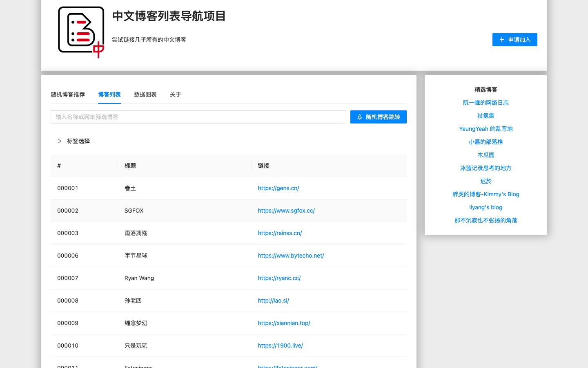The image size is (588, 368).
Task: Visit 胖虎的博客-Kimmy's Blog
Action: click(x=486, y=194)
